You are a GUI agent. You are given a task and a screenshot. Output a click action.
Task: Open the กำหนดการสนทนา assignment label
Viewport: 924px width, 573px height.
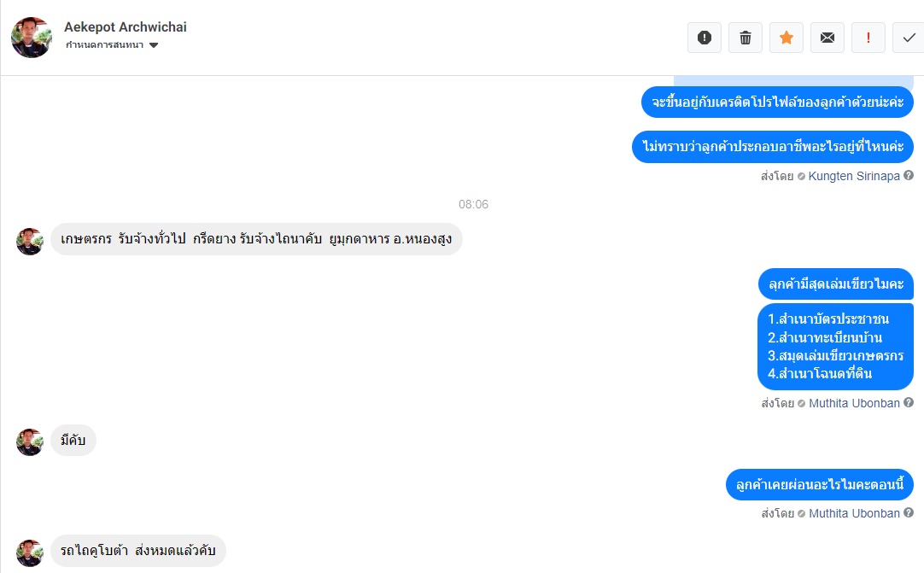(x=104, y=44)
